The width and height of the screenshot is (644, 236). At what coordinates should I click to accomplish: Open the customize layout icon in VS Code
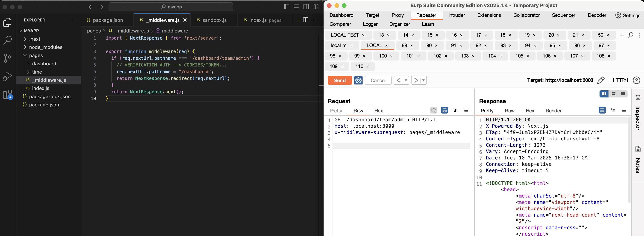[316, 7]
